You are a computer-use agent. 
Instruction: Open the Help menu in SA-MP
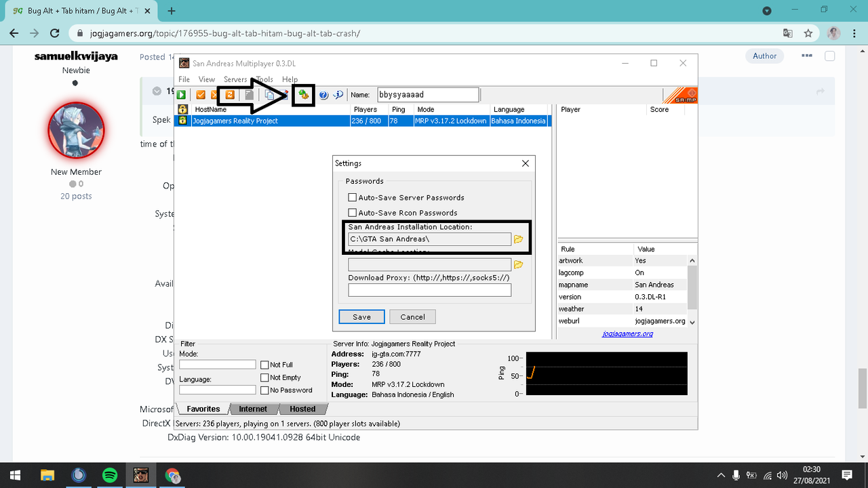290,79
